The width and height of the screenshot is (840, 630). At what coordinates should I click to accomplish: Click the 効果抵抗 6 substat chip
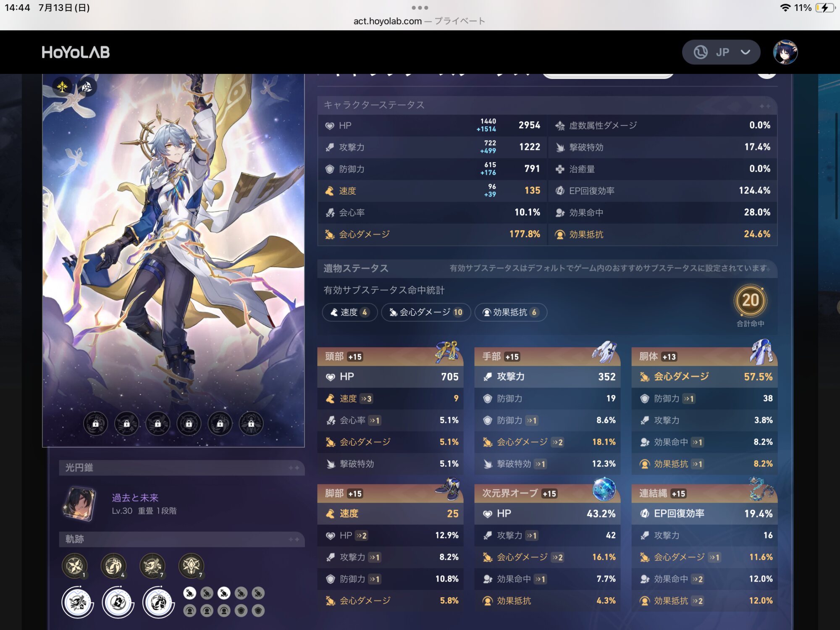pyautogui.click(x=510, y=312)
